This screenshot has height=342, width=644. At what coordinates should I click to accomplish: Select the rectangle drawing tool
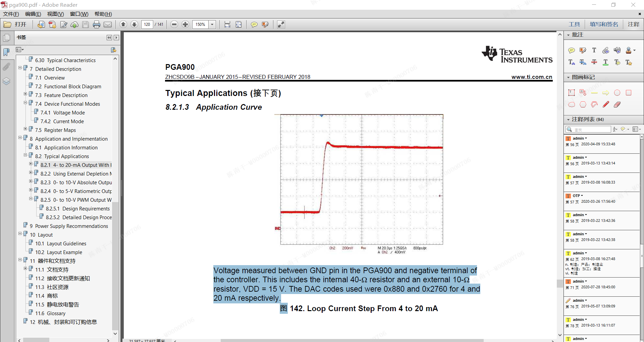coord(629,93)
